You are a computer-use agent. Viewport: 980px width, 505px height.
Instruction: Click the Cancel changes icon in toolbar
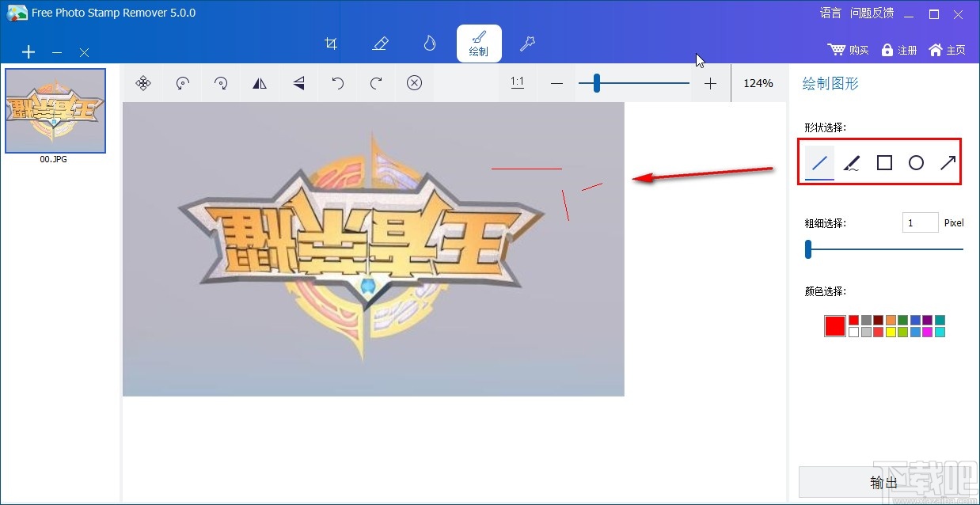(x=414, y=82)
